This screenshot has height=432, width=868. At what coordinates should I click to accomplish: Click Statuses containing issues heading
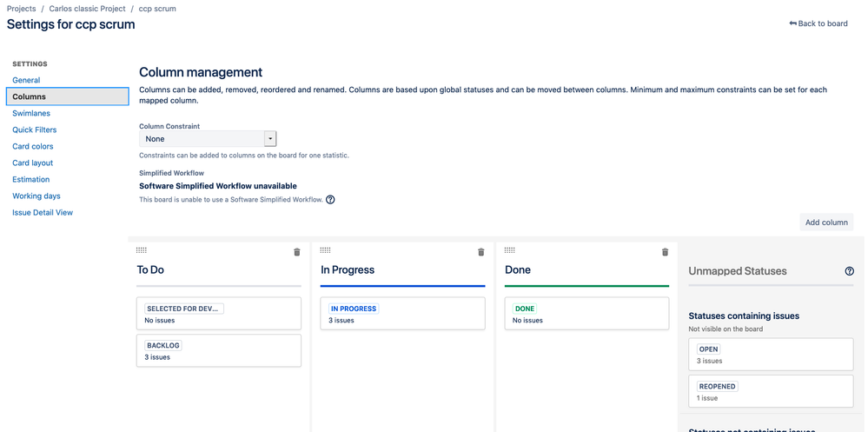pyautogui.click(x=744, y=316)
